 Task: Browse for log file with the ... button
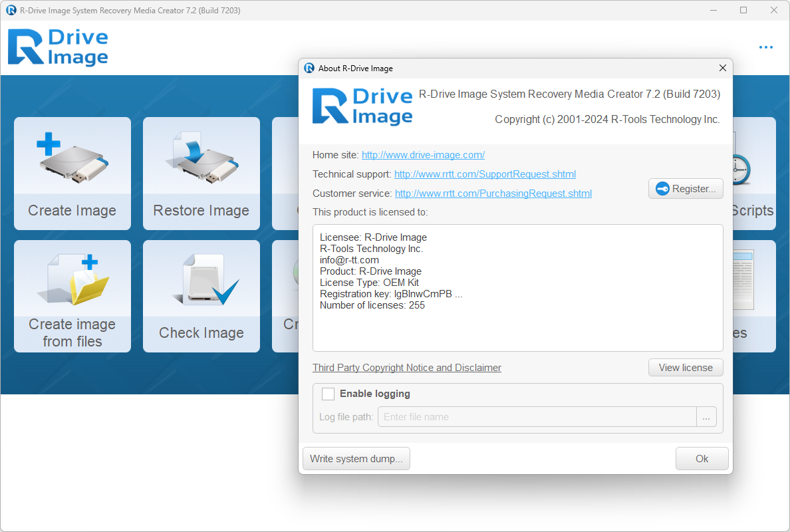[x=706, y=417]
